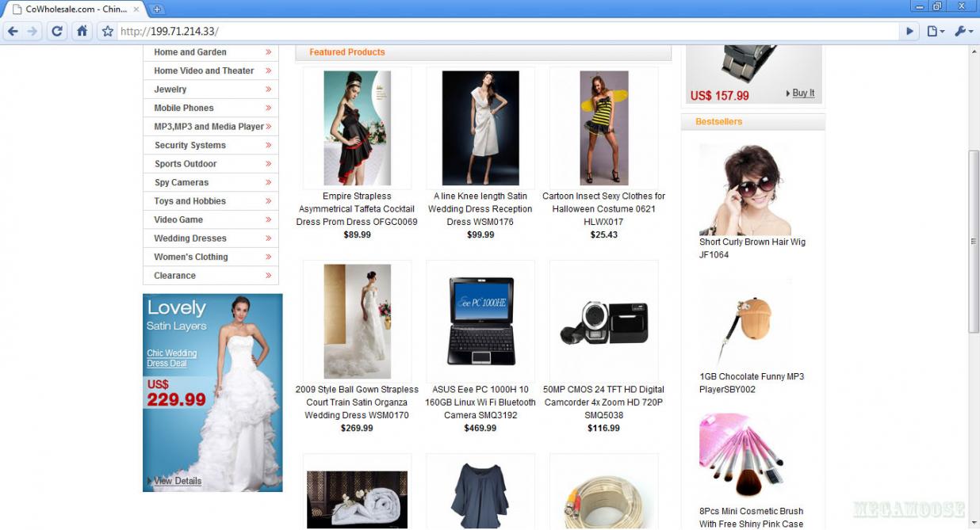This screenshot has width=980, height=530.
Task: Open the Home Video and Theater category
Action: coord(204,71)
